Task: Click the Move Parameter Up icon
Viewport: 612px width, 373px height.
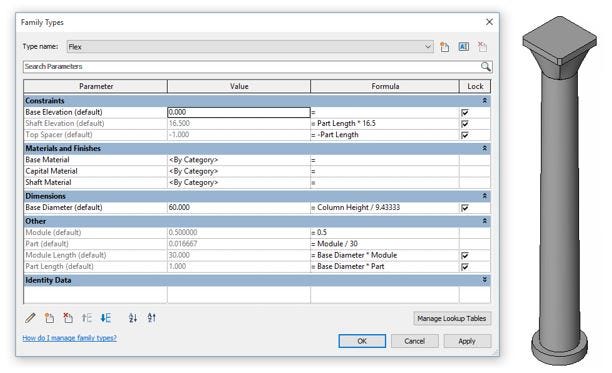Action: pos(87,318)
